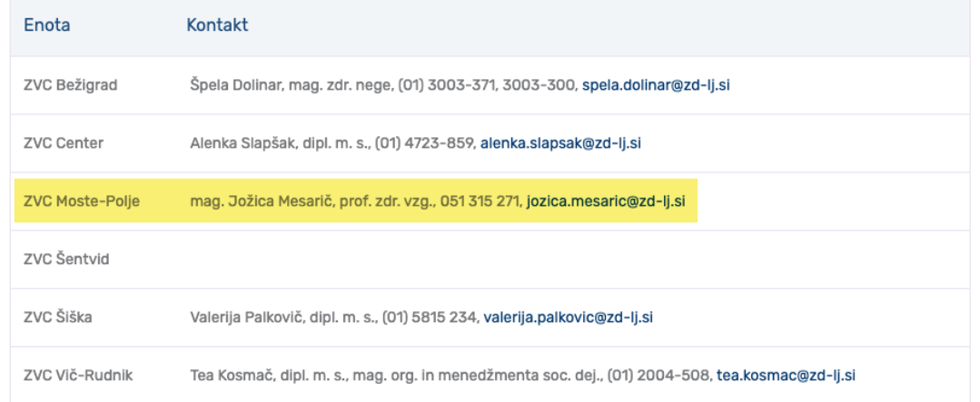Open tea.kosmac@zd-lj.si email link

[x=786, y=376]
